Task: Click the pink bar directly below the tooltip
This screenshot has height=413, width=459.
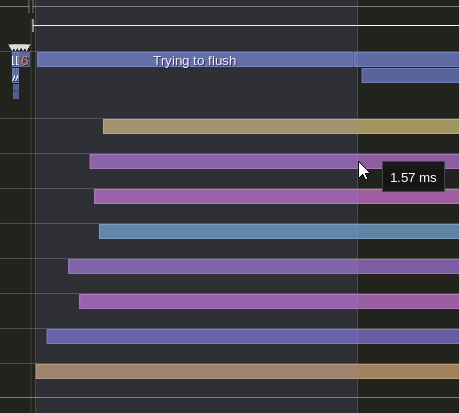Action: coord(276,196)
